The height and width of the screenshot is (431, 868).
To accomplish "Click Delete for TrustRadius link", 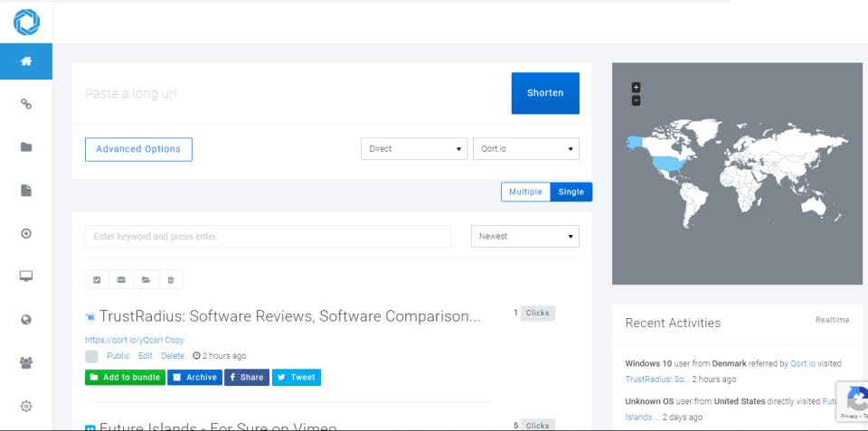I will pyautogui.click(x=173, y=356).
